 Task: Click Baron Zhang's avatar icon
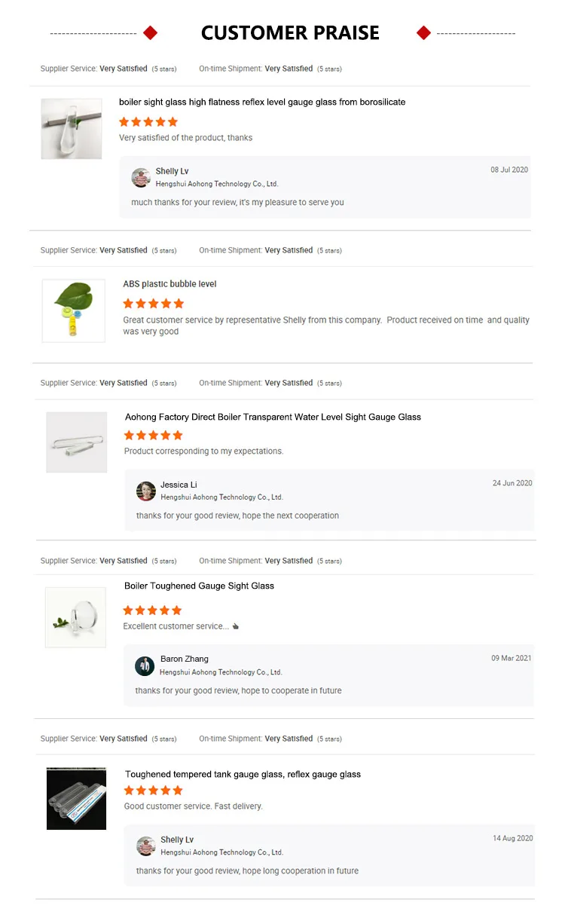(x=145, y=666)
